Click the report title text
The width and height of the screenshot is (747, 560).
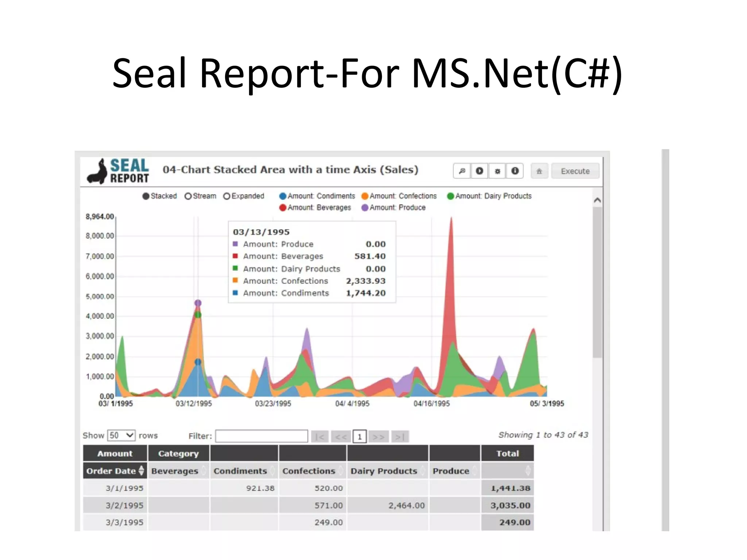pos(290,170)
